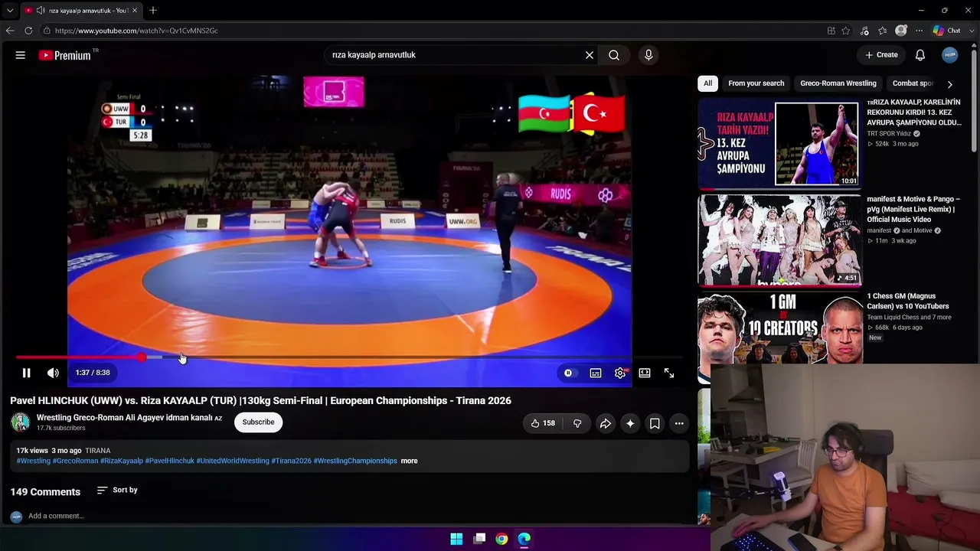Open TRT SPOR Yıldız channel link
This screenshot has height=551, width=980.
[890, 134]
